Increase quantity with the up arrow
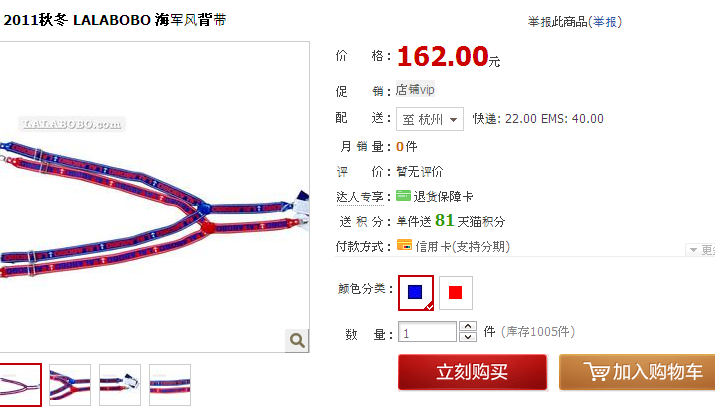Viewport: 715px width, 416px height. [x=468, y=327]
